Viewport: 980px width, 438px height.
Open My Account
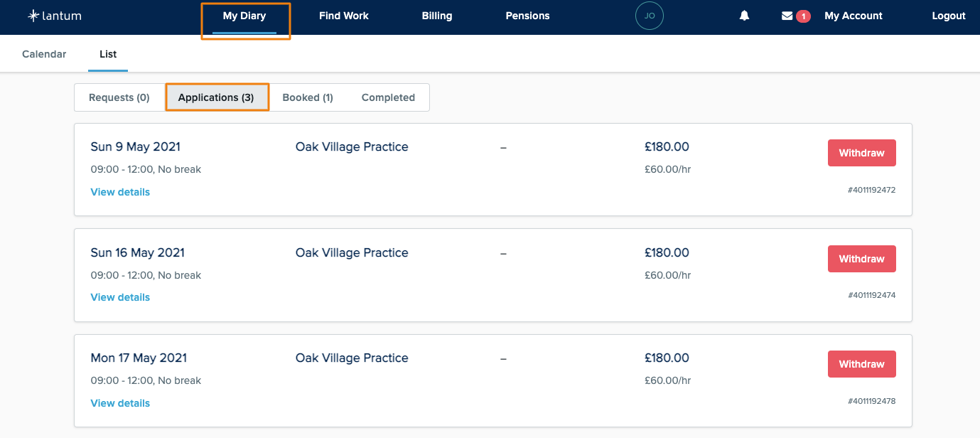(854, 16)
